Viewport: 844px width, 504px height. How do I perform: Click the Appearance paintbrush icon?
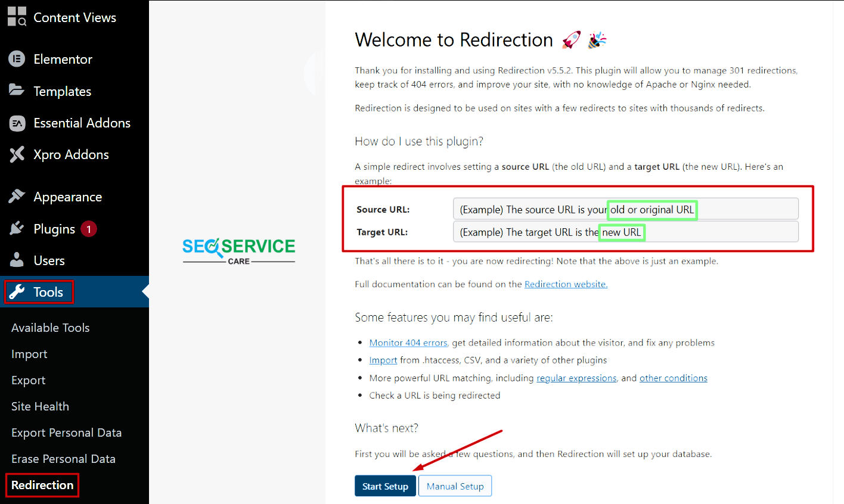[17, 196]
